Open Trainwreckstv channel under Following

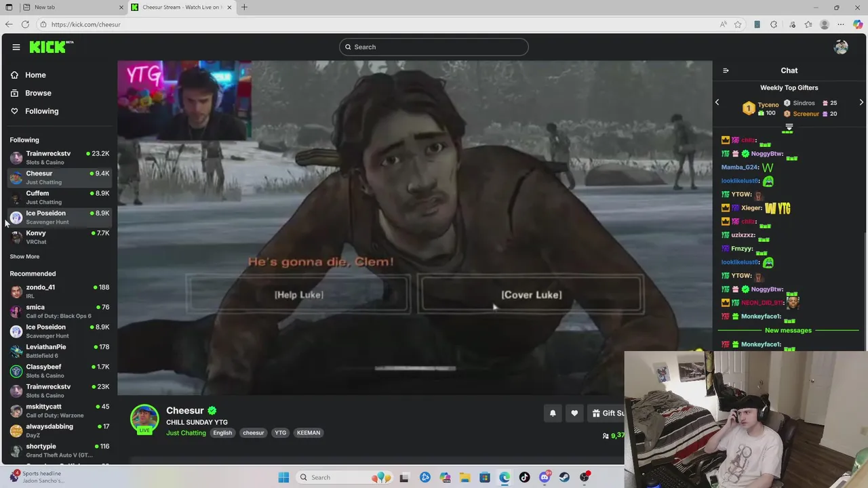point(60,157)
